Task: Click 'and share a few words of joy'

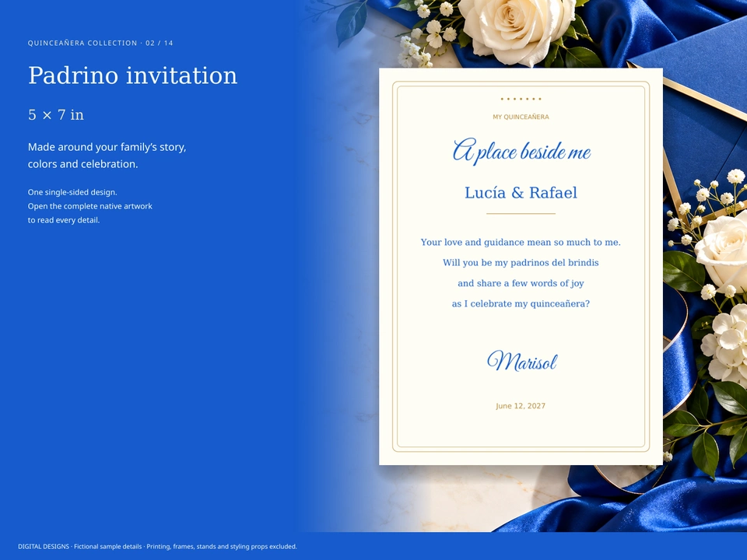Action: click(x=521, y=283)
